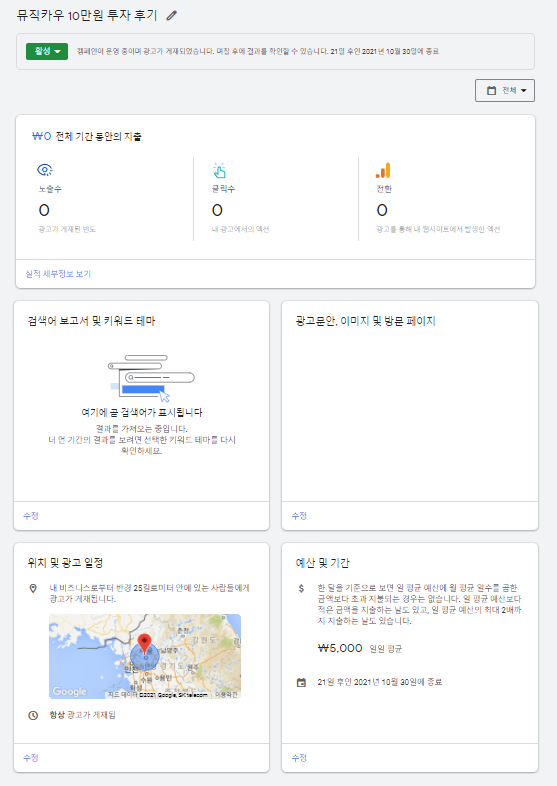This screenshot has width=557, height=786.
Task: Click the ₩0 total spend amount
Action: point(42,136)
